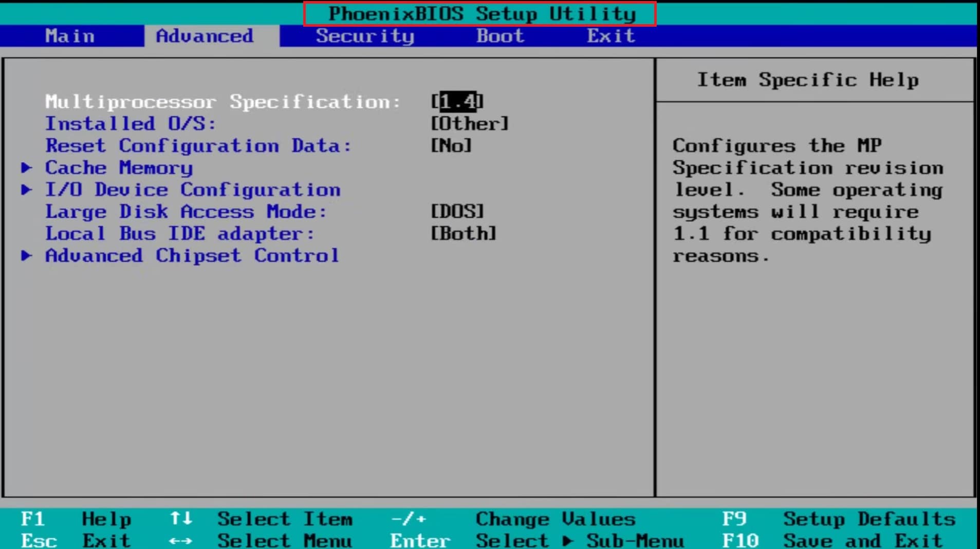
Task: Go to the Exit tab
Action: click(x=609, y=36)
